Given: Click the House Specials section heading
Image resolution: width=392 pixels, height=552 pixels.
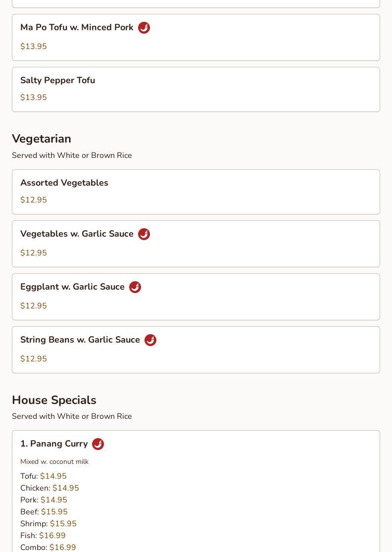Looking at the screenshot, I should pyautogui.click(x=54, y=401).
